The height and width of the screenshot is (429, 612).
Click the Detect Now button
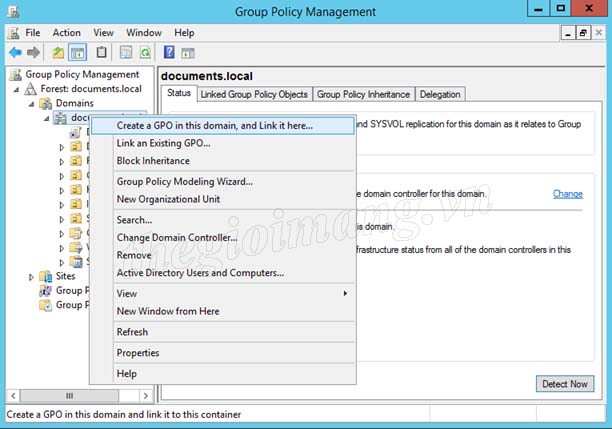point(565,384)
